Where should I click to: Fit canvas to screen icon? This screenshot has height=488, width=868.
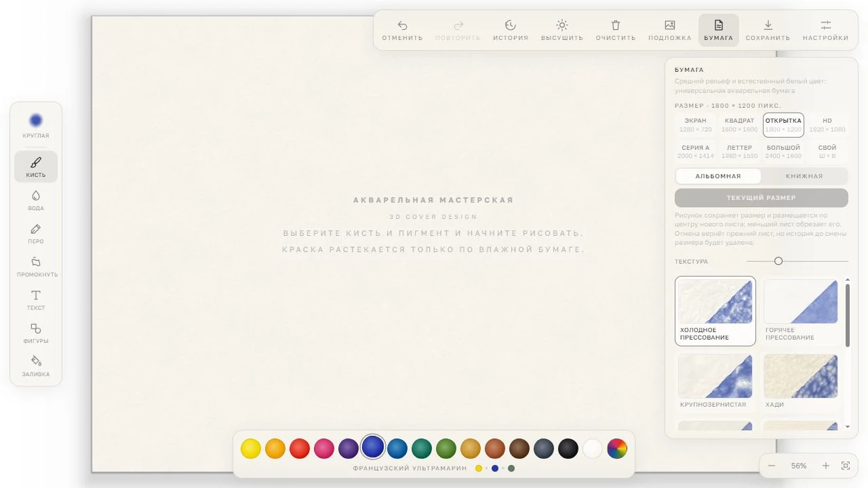846,466
